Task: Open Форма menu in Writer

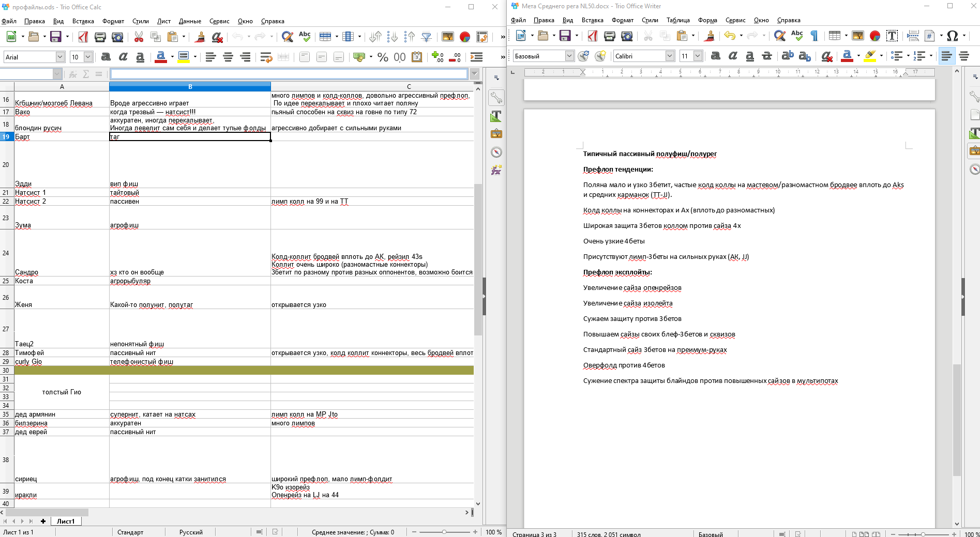Action: [x=707, y=20]
